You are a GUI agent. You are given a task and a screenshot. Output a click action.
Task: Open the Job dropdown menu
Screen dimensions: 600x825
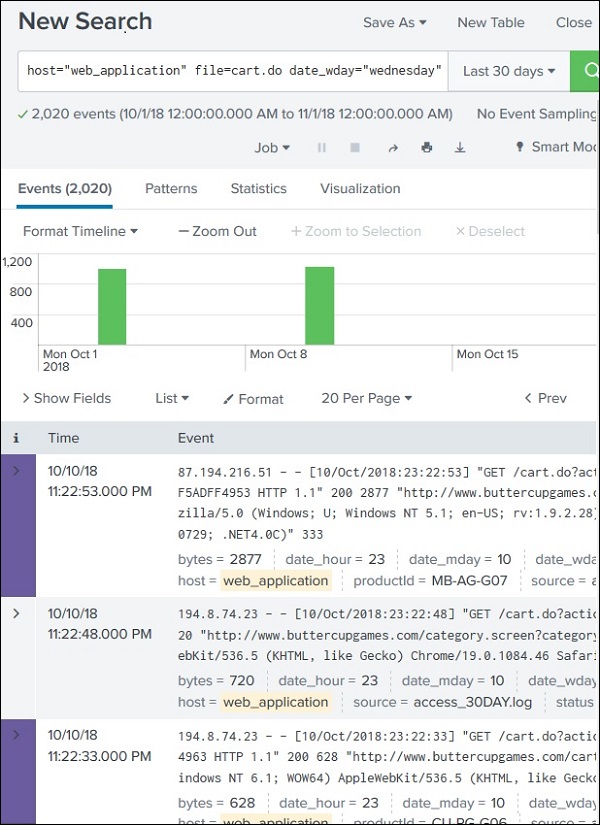(x=272, y=147)
